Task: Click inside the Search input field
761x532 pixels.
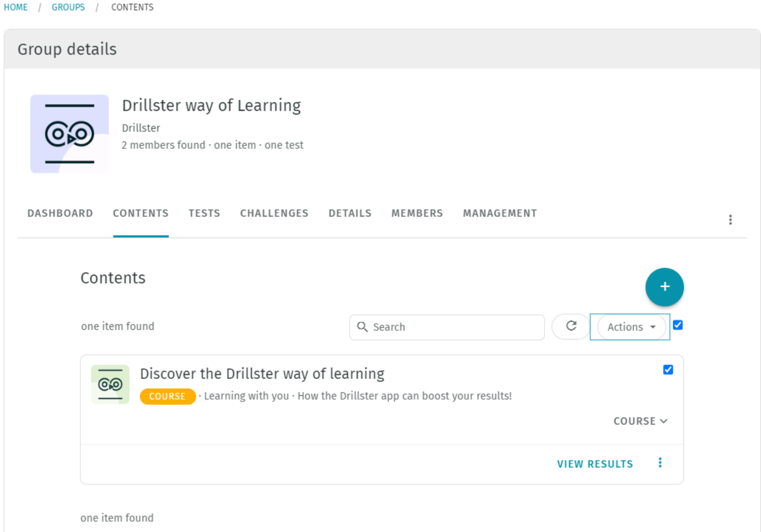Action: pos(447,327)
